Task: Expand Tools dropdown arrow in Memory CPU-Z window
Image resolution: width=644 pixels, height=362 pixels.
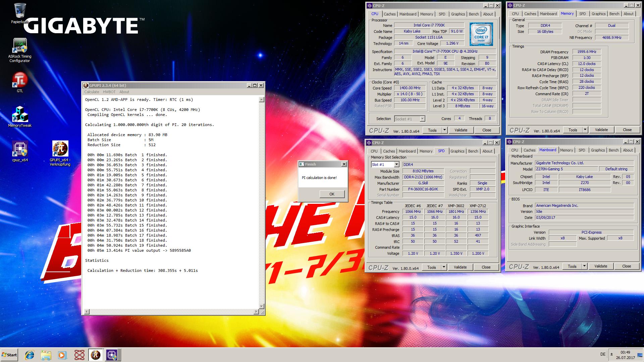Action: pyautogui.click(x=585, y=130)
